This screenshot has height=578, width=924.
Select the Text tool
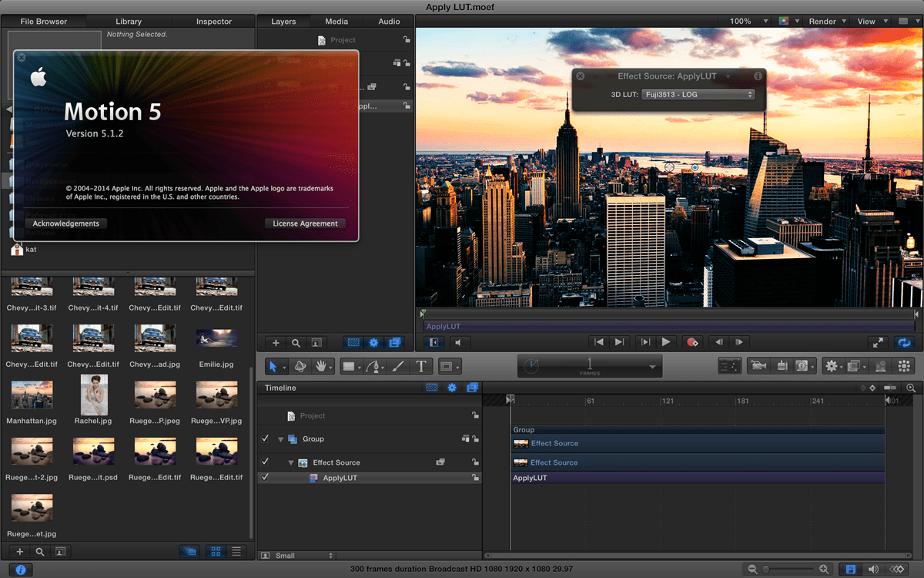tap(421, 367)
